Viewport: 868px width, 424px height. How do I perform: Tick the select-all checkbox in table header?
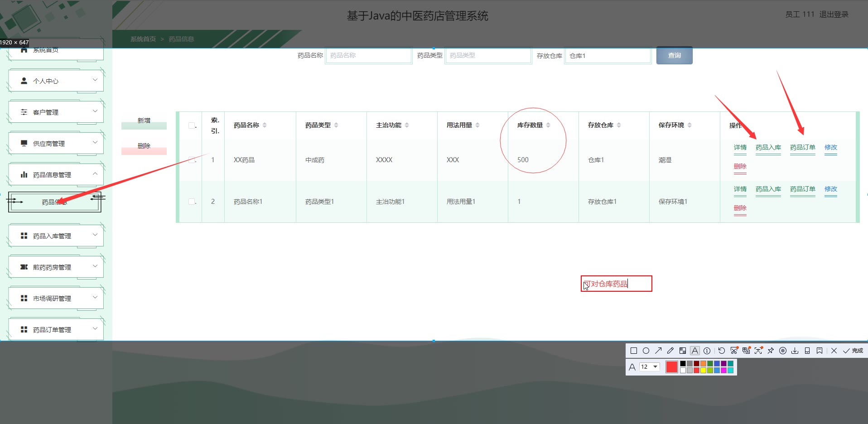click(192, 125)
